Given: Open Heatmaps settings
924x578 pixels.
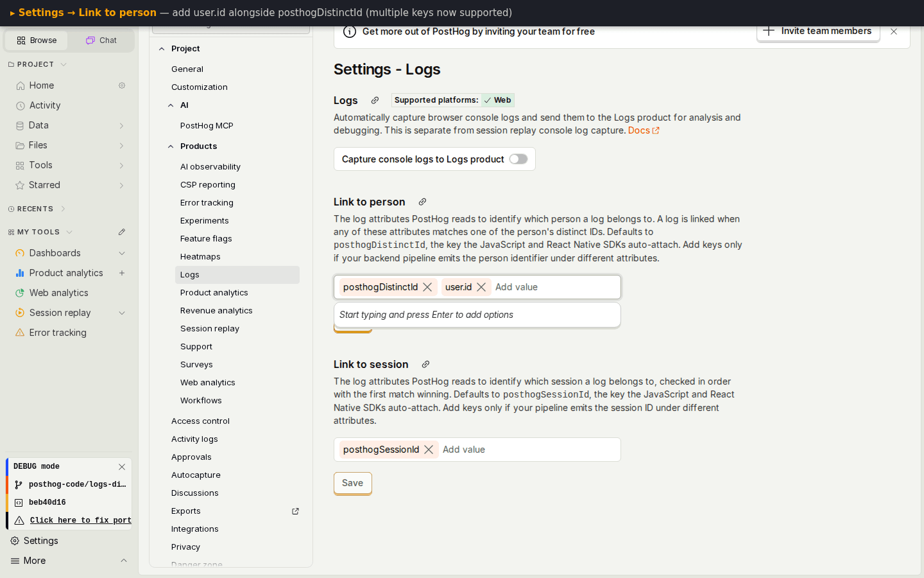Looking at the screenshot, I should click(200, 257).
